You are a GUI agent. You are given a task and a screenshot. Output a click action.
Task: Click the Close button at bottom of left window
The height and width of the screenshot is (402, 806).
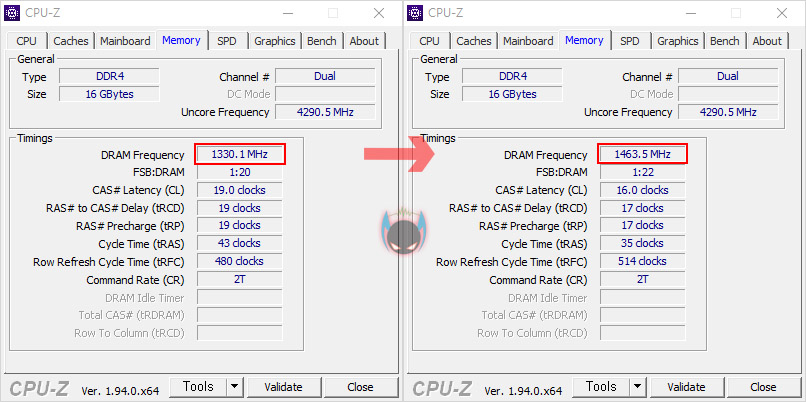click(x=360, y=387)
